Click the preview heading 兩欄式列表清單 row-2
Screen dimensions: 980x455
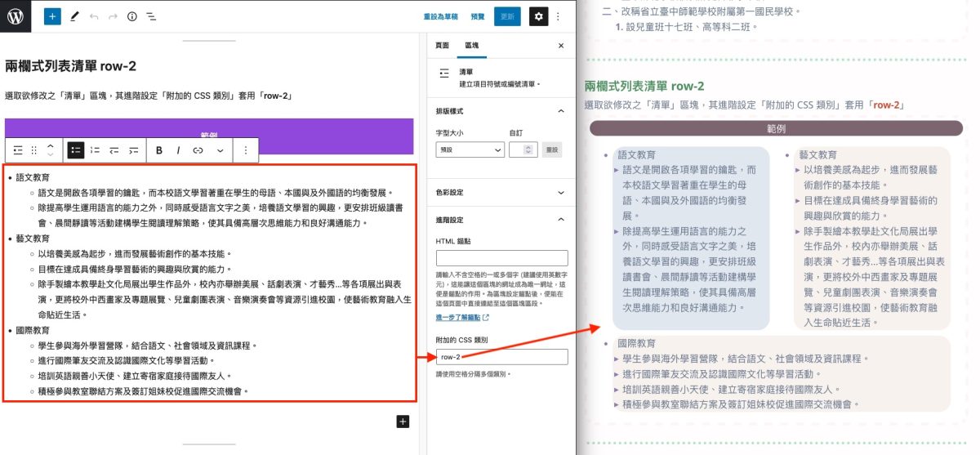[x=644, y=86]
